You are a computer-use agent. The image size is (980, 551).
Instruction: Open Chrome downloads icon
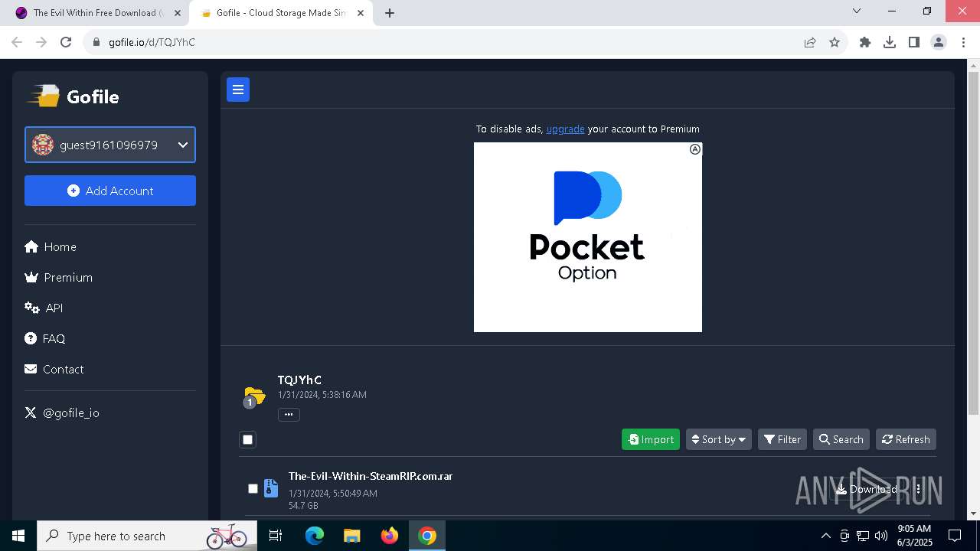[x=890, y=42]
